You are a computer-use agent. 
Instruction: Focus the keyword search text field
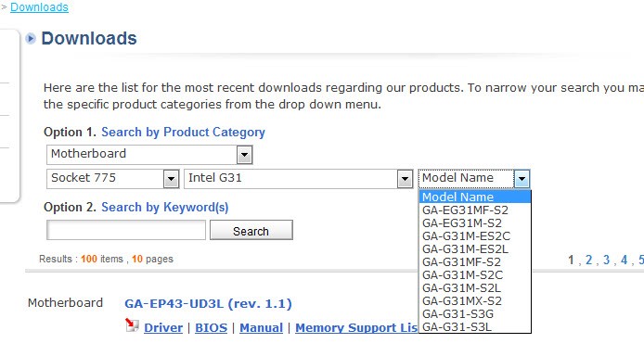[x=126, y=231]
